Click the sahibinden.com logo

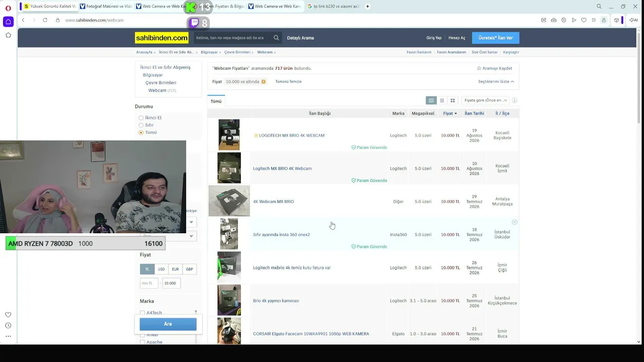[x=162, y=38]
